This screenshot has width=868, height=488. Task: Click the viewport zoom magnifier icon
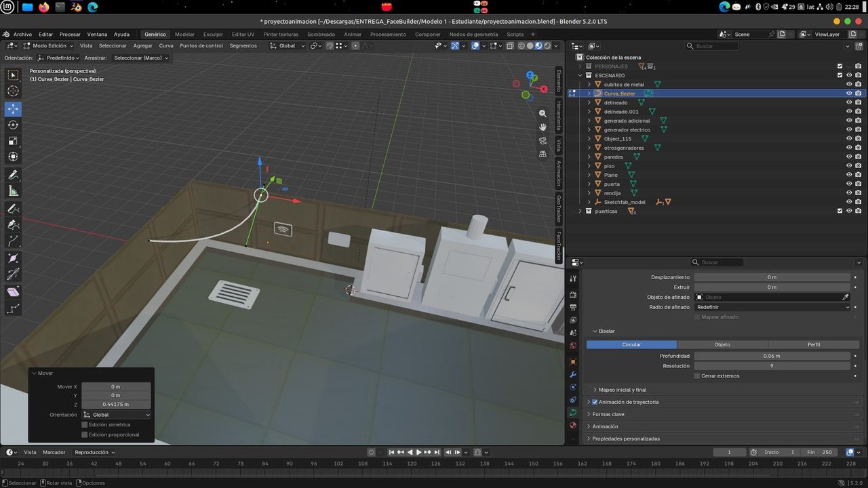tap(542, 114)
